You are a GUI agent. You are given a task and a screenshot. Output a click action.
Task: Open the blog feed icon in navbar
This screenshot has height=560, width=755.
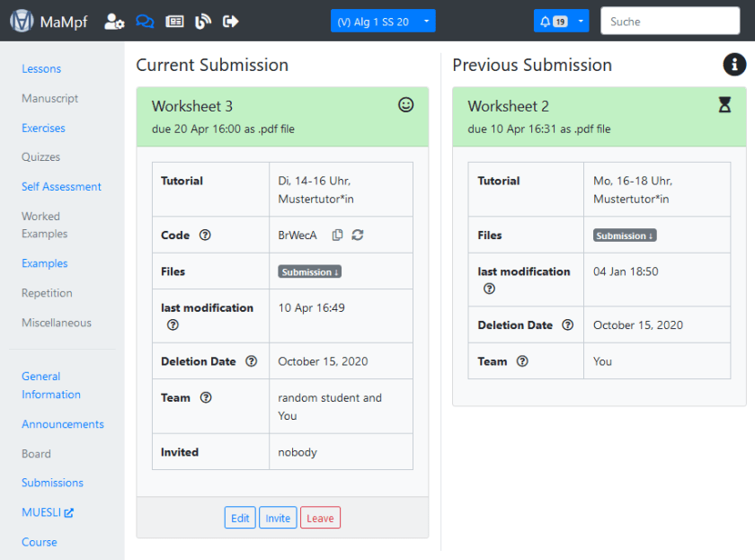(x=203, y=22)
